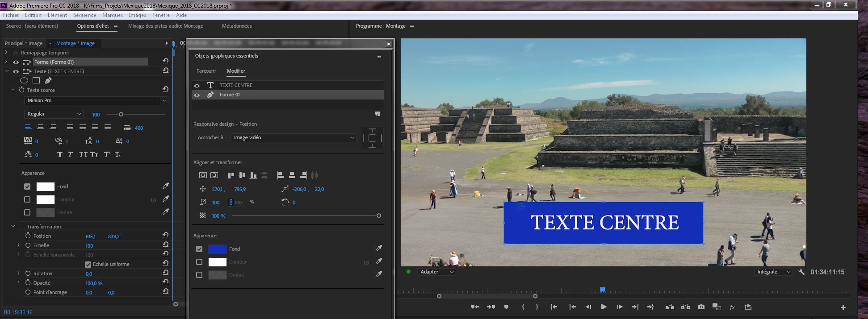
Task: Click the pen mask tool icon
Action: click(x=48, y=81)
